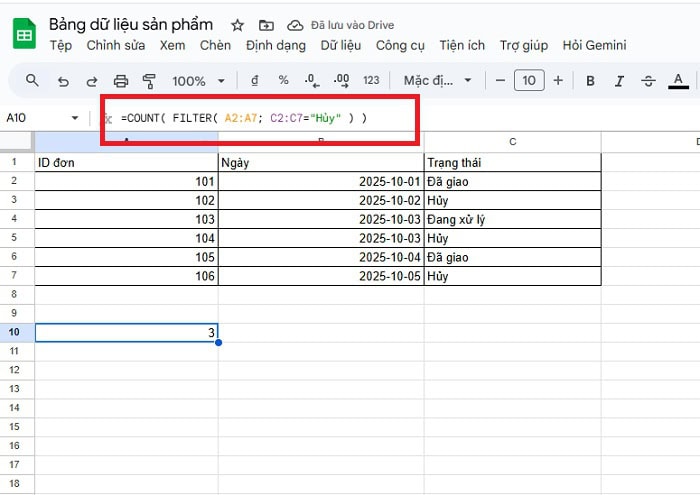700x495 pixels.
Task: Open the search menus magnifier tool
Action: click(32, 81)
